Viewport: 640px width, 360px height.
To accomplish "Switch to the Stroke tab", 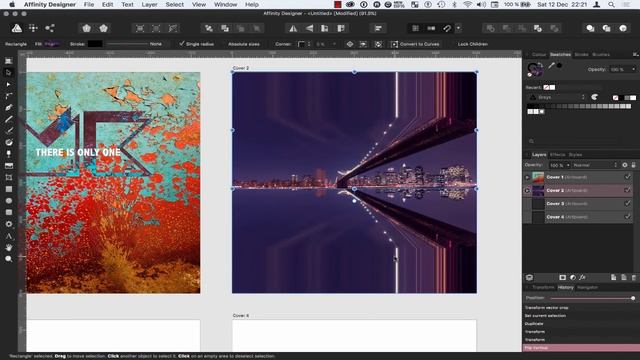I will coord(581,54).
